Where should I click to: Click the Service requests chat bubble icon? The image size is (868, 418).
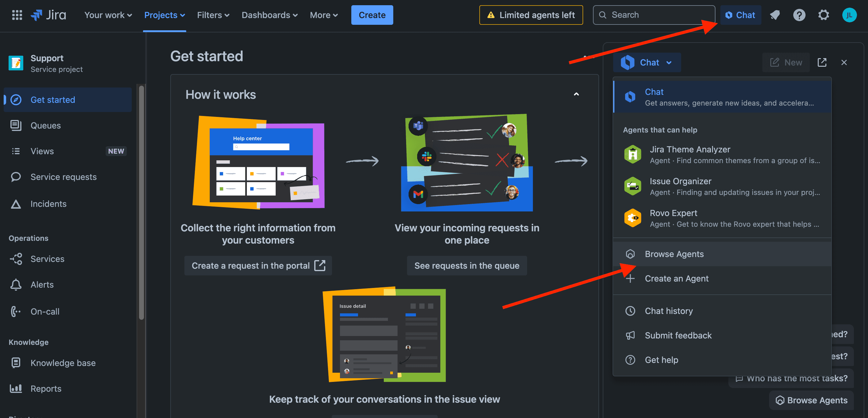pos(16,177)
